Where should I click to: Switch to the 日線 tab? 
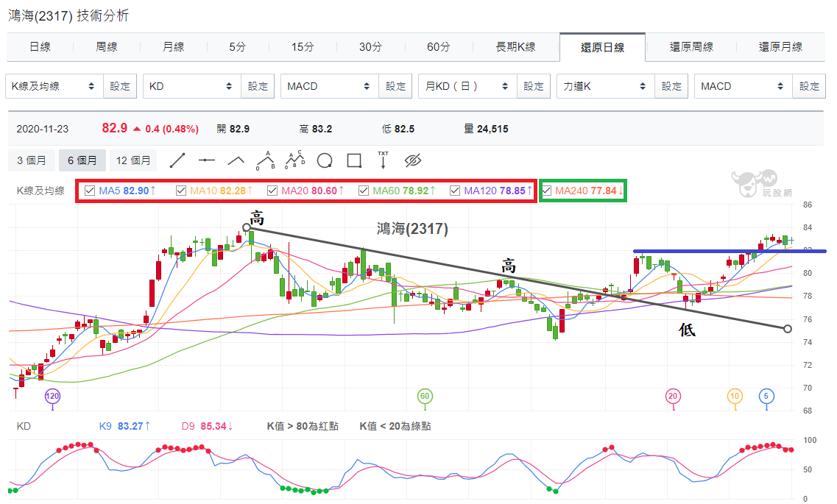click(40, 47)
